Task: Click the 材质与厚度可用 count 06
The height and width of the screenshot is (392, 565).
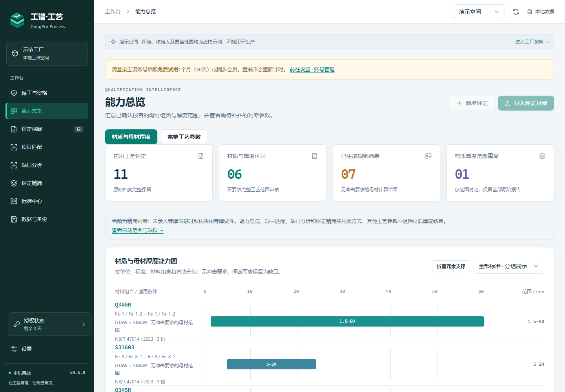Action: coord(234,174)
